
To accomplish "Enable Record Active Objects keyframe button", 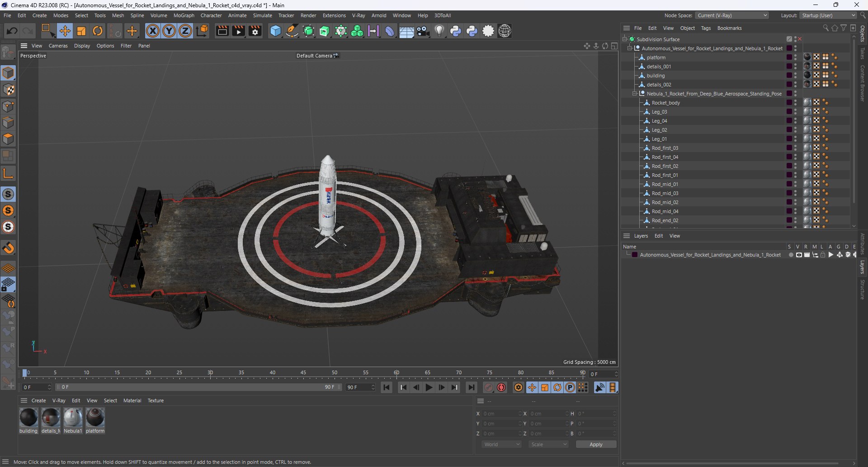I will click(488, 387).
